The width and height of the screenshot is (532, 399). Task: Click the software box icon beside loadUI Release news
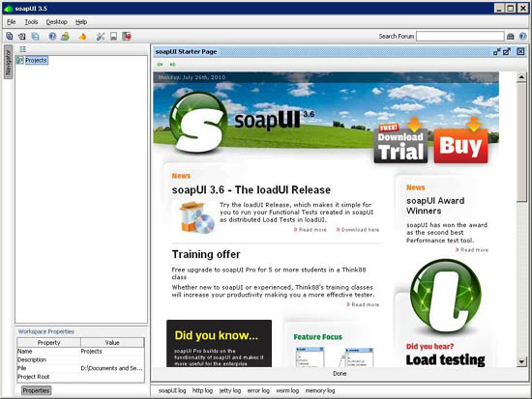pyautogui.click(x=197, y=217)
